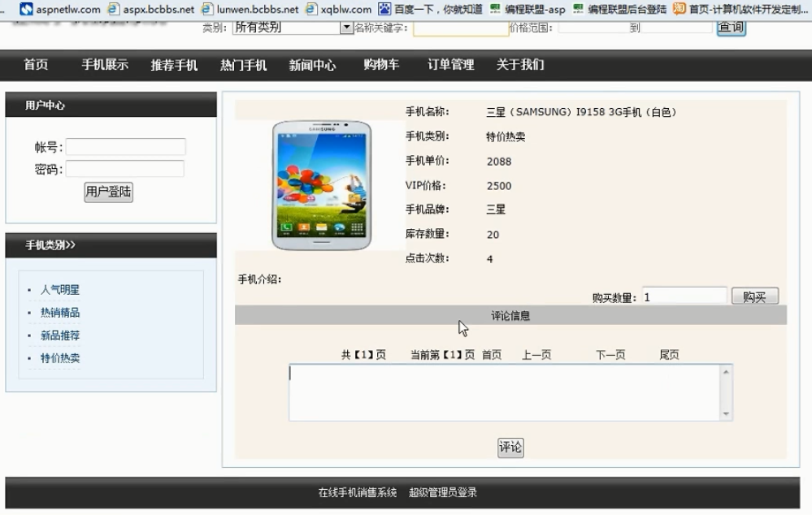
Task: Select the 热销精品 category link
Action: pyautogui.click(x=60, y=313)
